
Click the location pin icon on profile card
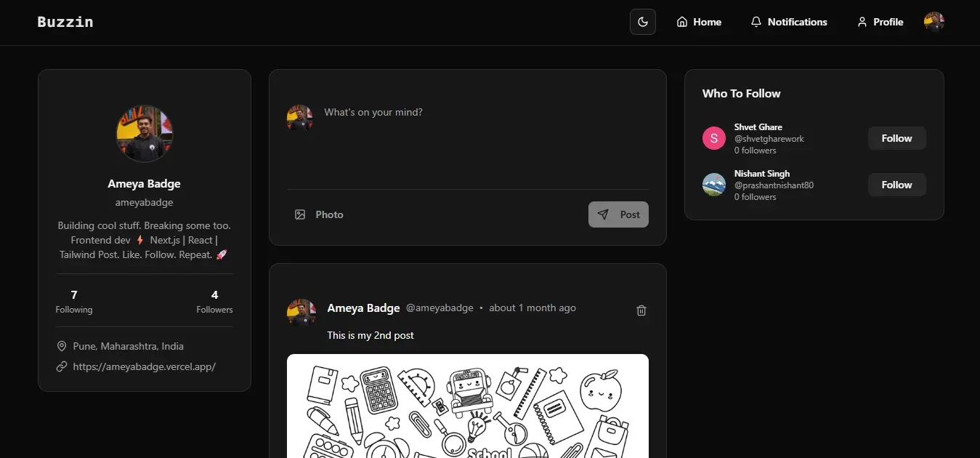[x=62, y=346]
